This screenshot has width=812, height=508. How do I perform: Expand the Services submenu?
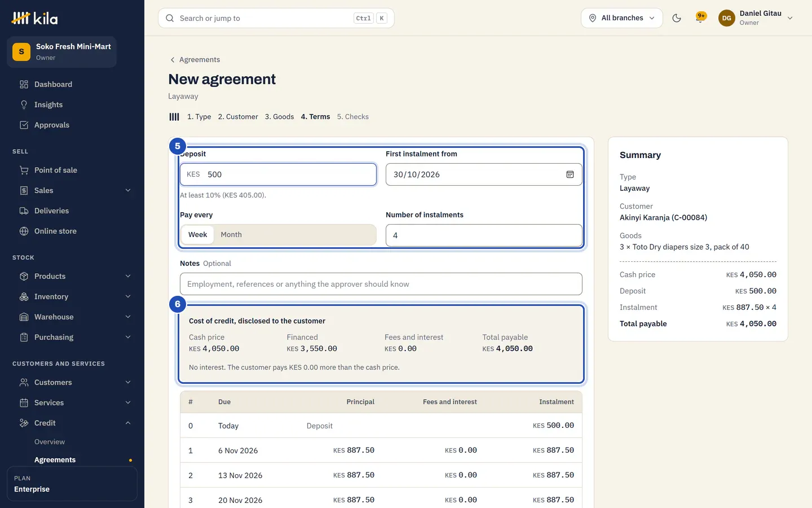click(128, 402)
